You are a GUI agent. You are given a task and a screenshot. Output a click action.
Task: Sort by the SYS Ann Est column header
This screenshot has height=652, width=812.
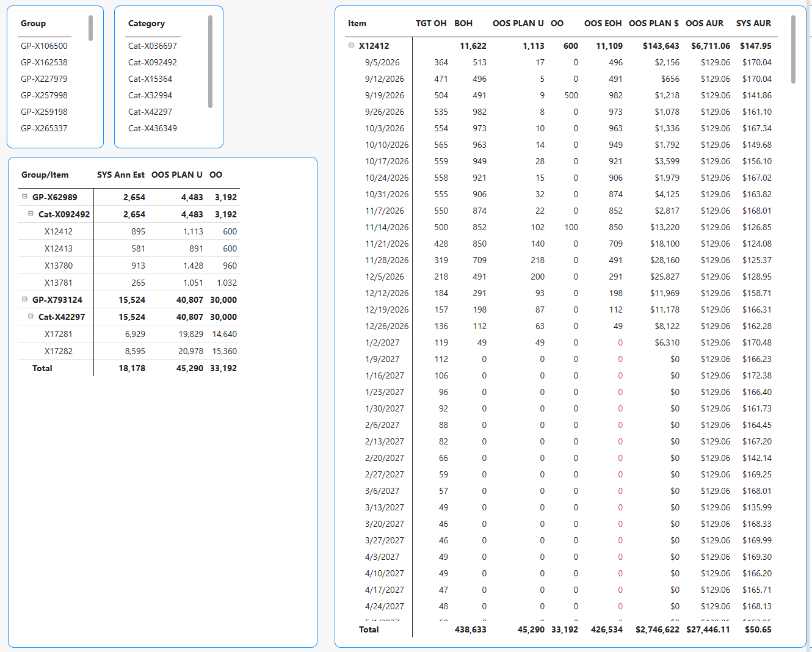click(121, 175)
